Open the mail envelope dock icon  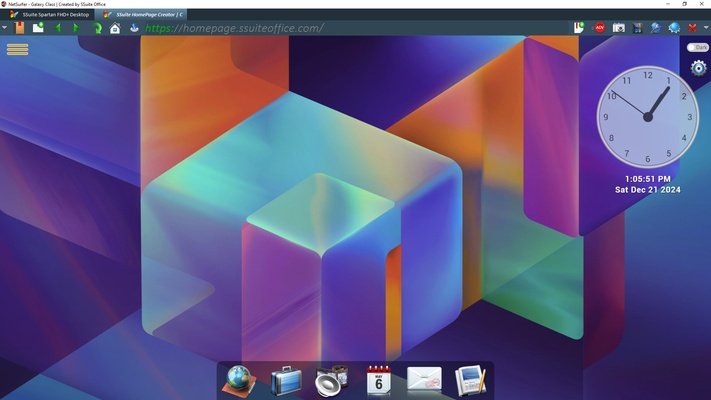click(424, 379)
